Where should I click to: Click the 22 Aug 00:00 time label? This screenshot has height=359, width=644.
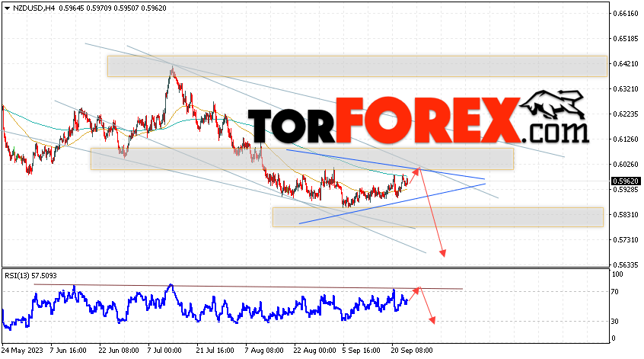click(314, 351)
